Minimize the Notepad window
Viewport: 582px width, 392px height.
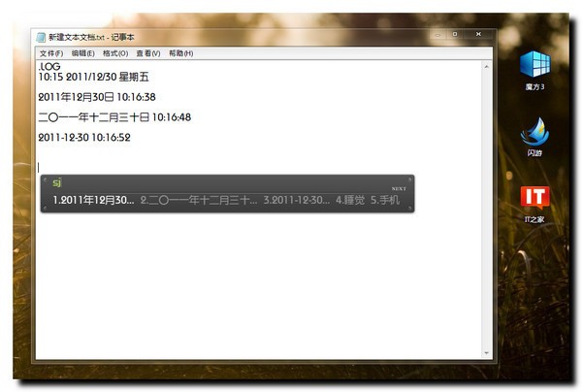pyautogui.click(x=438, y=35)
